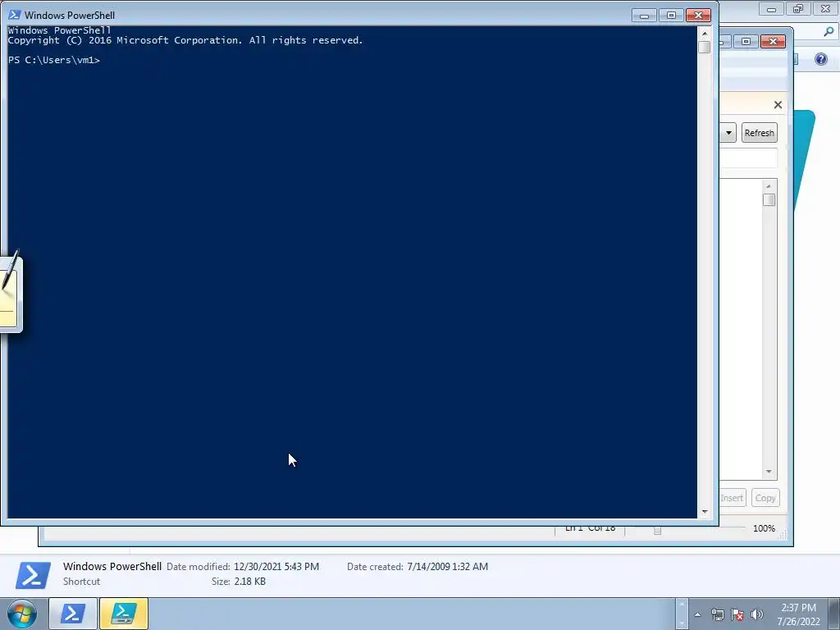Image resolution: width=840 pixels, height=630 pixels.
Task: Maximize the PowerShell ISE window behind
Action: click(x=746, y=41)
